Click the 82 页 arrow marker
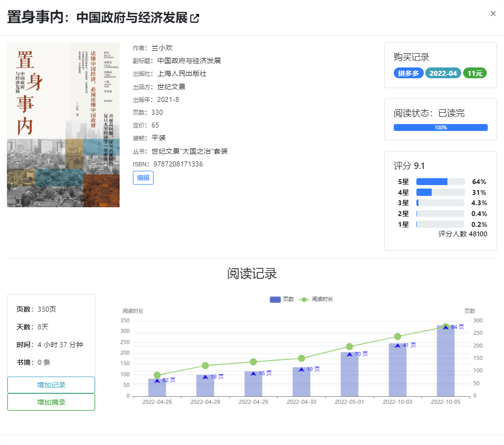 pos(157,381)
